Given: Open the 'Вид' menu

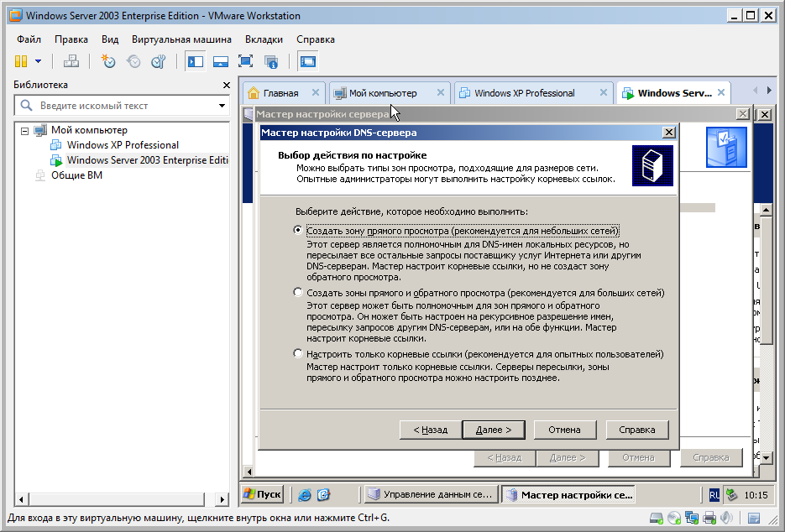Looking at the screenshot, I should click(x=110, y=39).
